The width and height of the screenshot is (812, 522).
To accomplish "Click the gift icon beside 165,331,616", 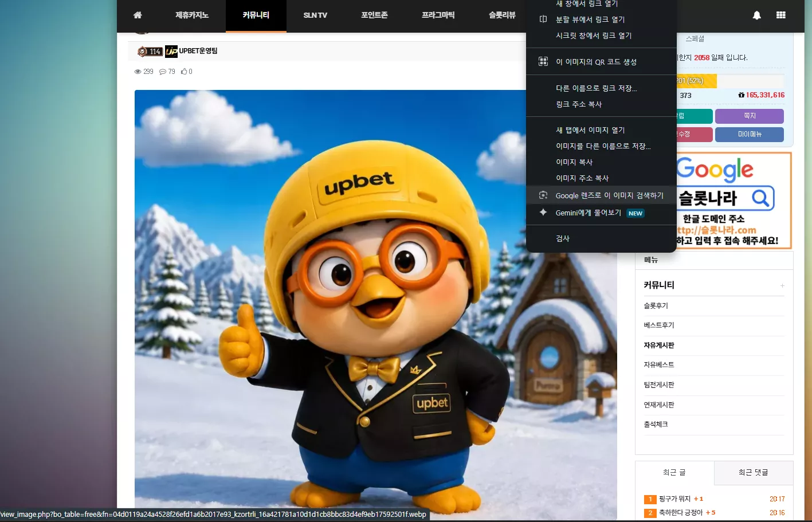I will 742,95.
